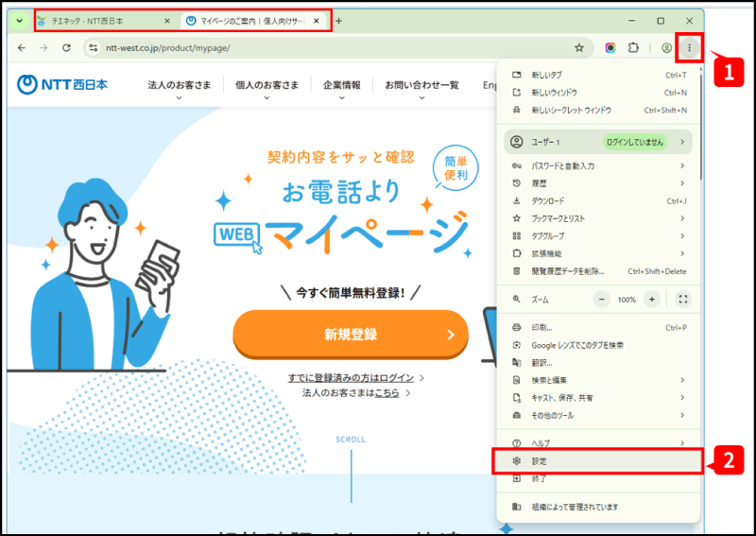This screenshot has height=536, width=756.
Task: Open the user profile icon in toolbar
Action: coord(667,48)
